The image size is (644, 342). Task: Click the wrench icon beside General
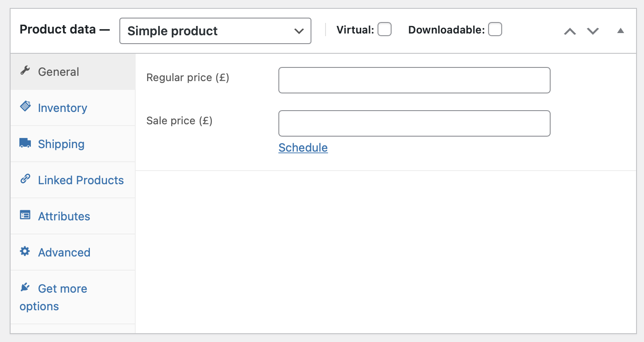(x=25, y=71)
